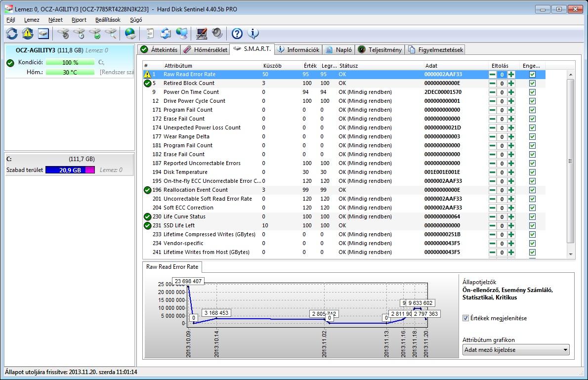Click the disk with speaker acoustic icon
Viewport: 588px width, 380px height.
point(64,34)
